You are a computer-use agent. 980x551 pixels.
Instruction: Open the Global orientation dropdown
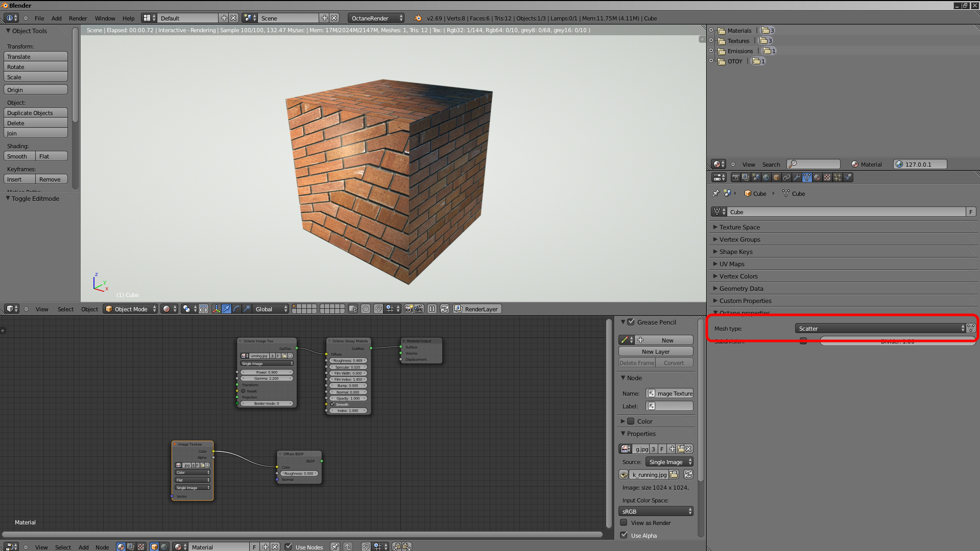tap(271, 309)
